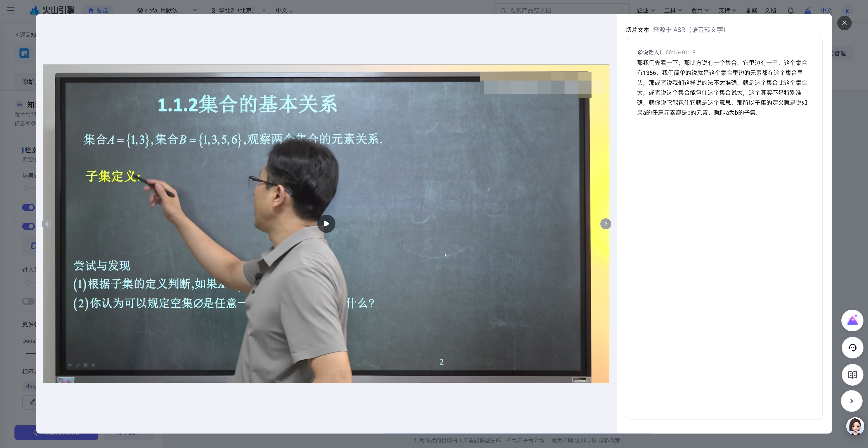Open the 华北2（北京）region dropdown
The image size is (868, 448).
pos(238,10)
